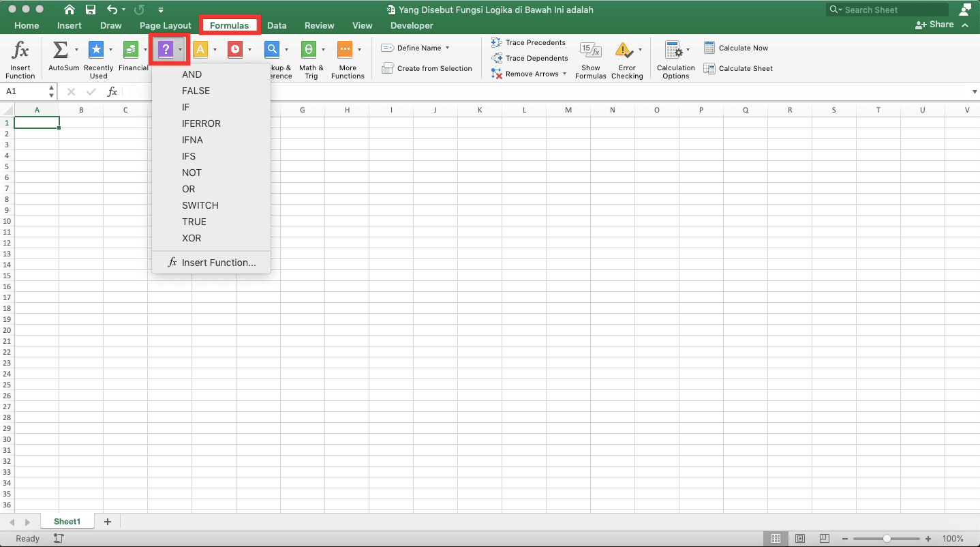Click the Home icon in title bar
This screenshot has height=547, width=980.
click(70, 10)
